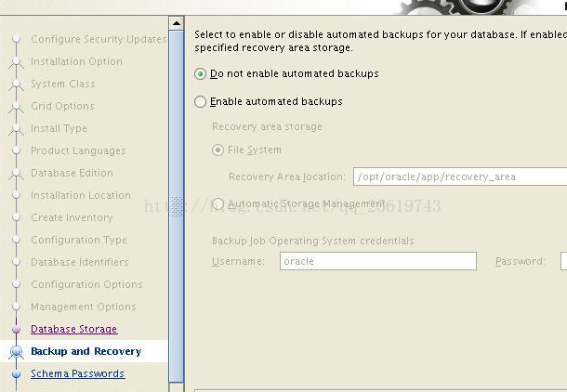
Task: Click the scroll up arrow in sidebar
Action: [x=177, y=23]
